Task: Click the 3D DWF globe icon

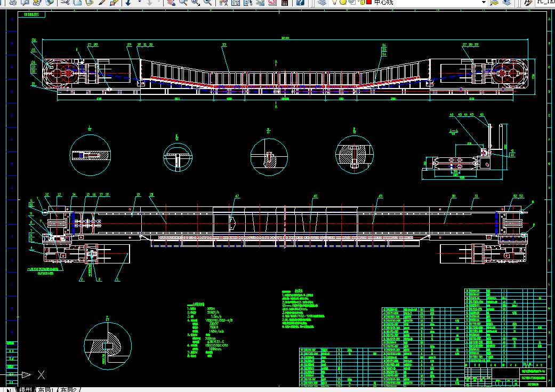Action: click(50, 2)
